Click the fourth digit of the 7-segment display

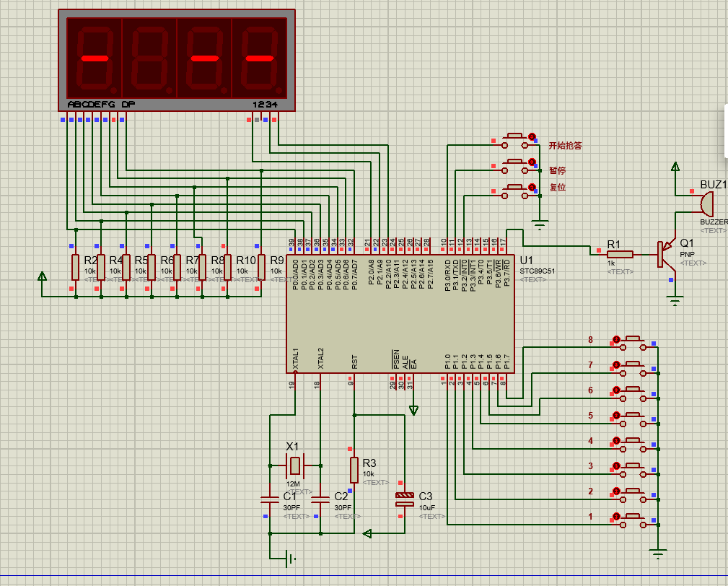[260, 58]
